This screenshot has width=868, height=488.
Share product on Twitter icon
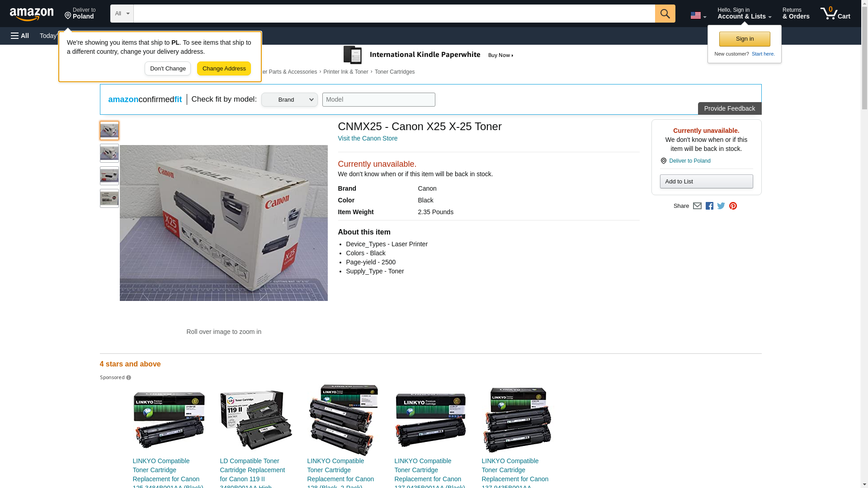tap(721, 206)
